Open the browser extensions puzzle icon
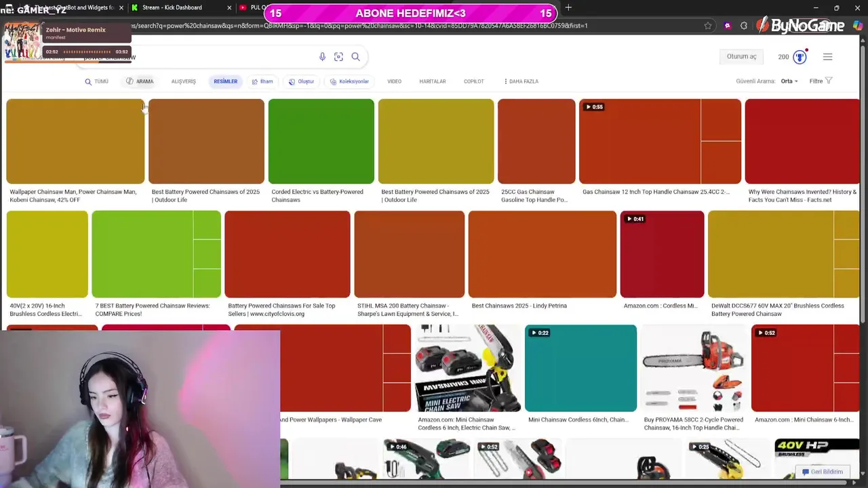 (744, 26)
